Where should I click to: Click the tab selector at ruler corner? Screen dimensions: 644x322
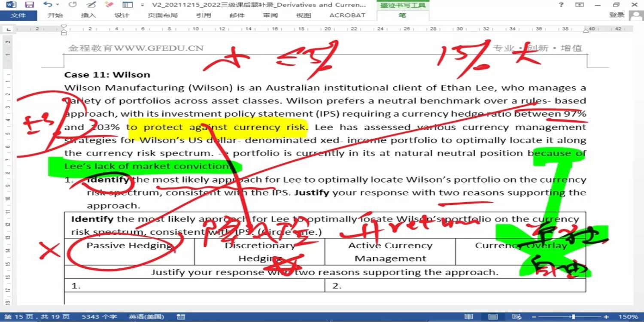click(8, 29)
